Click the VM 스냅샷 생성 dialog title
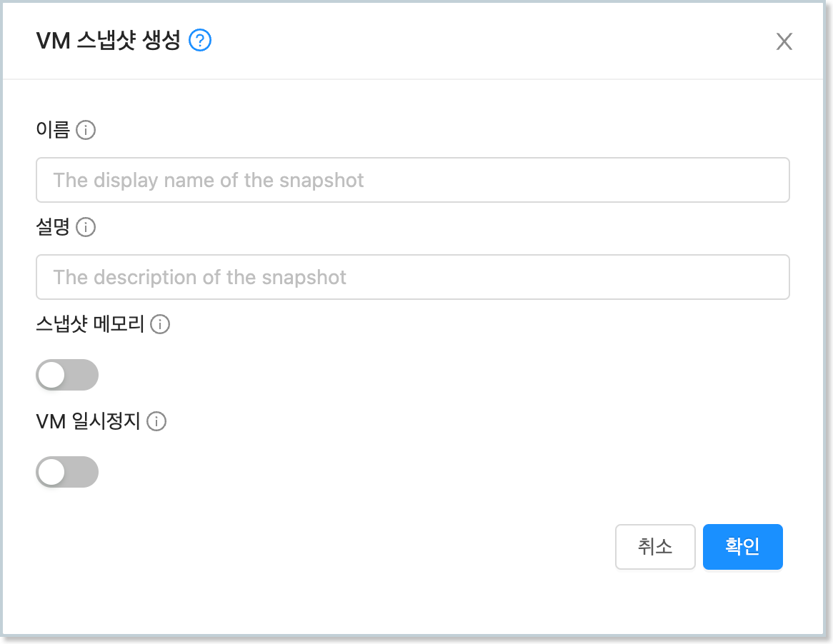The width and height of the screenshot is (833, 644). [x=109, y=41]
